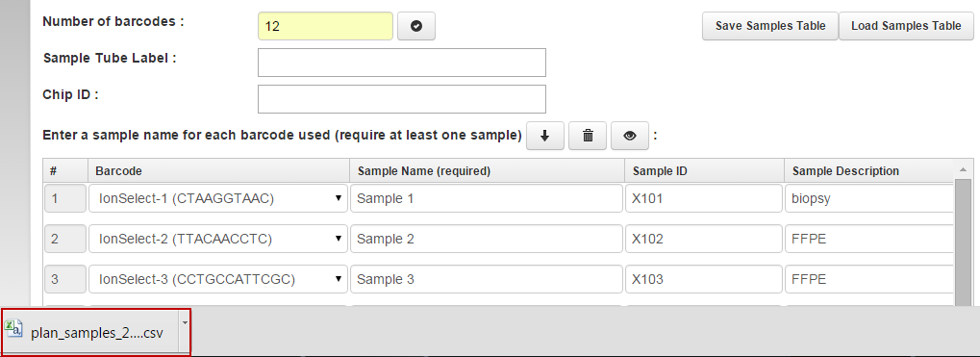Click the Sample 1 name field

click(x=487, y=199)
